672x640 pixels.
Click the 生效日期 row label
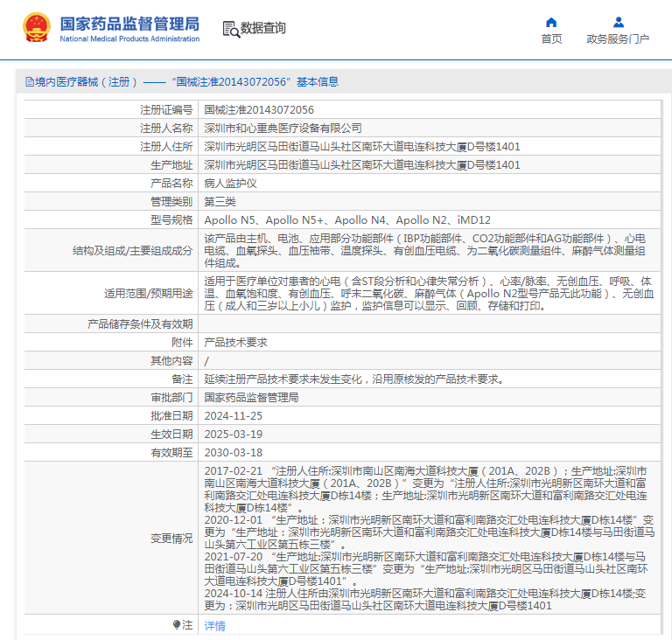tap(171, 435)
